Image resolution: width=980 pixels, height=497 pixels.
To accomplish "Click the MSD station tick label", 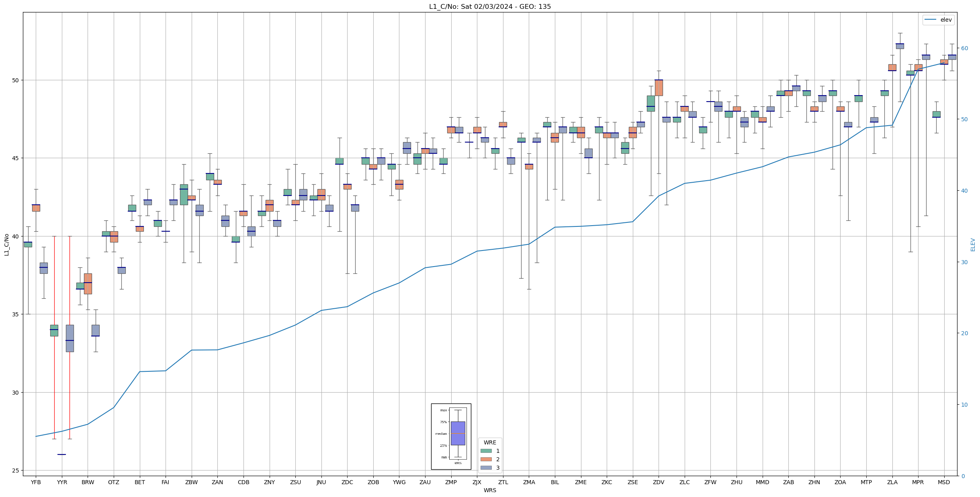I will pyautogui.click(x=944, y=483).
